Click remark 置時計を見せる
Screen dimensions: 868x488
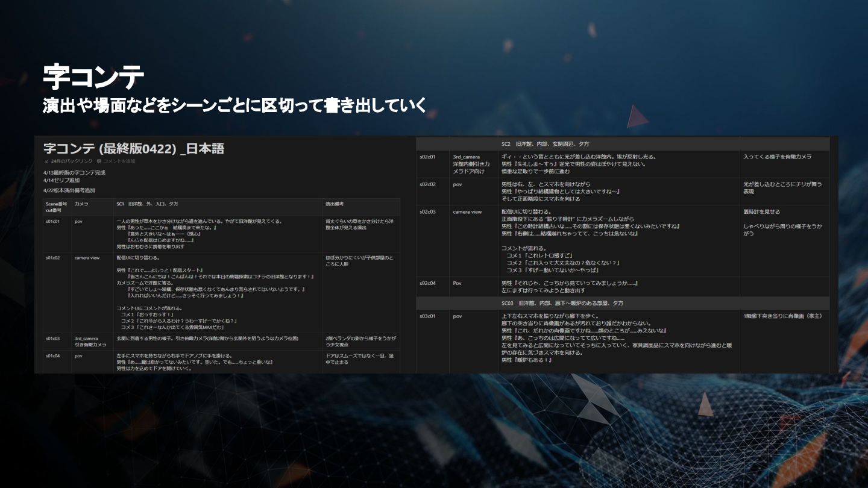(x=761, y=211)
